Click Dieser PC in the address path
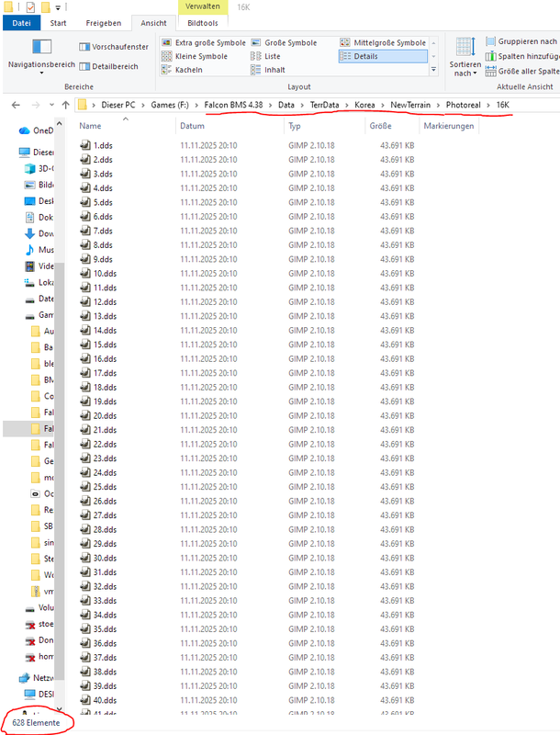The height and width of the screenshot is (735, 560). pyautogui.click(x=118, y=105)
